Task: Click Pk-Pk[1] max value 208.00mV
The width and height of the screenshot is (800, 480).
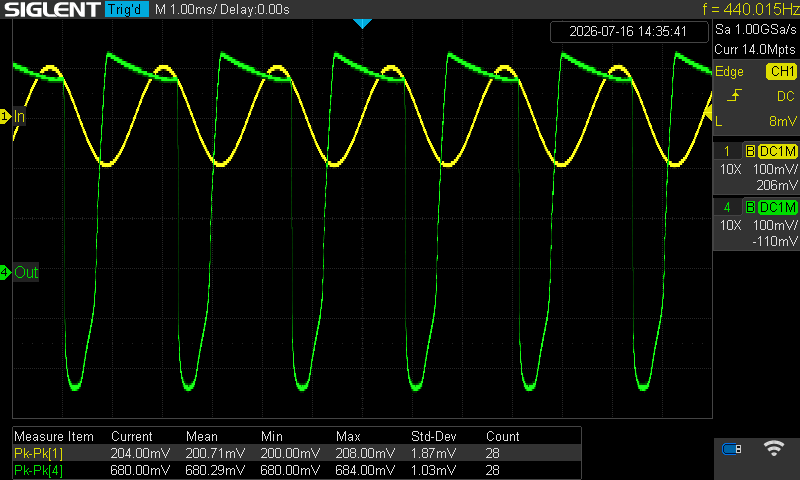Action: (365, 453)
